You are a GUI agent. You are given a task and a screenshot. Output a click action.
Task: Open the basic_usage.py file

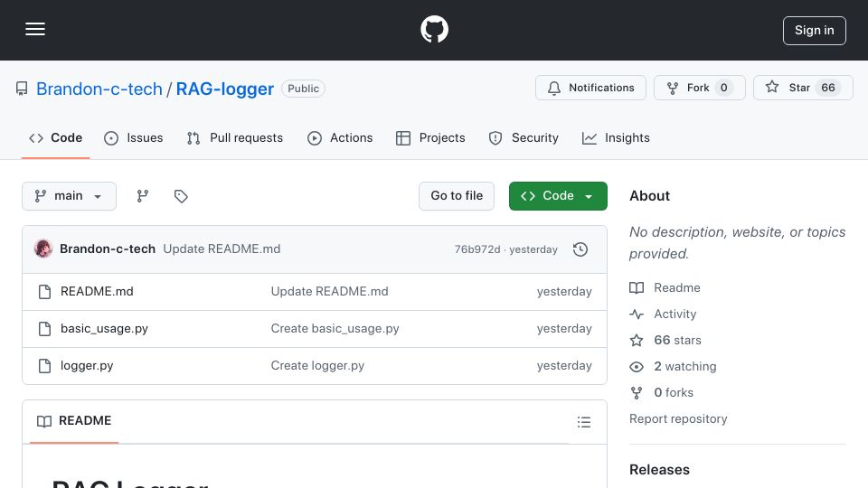pyautogui.click(x=104, y=329)
